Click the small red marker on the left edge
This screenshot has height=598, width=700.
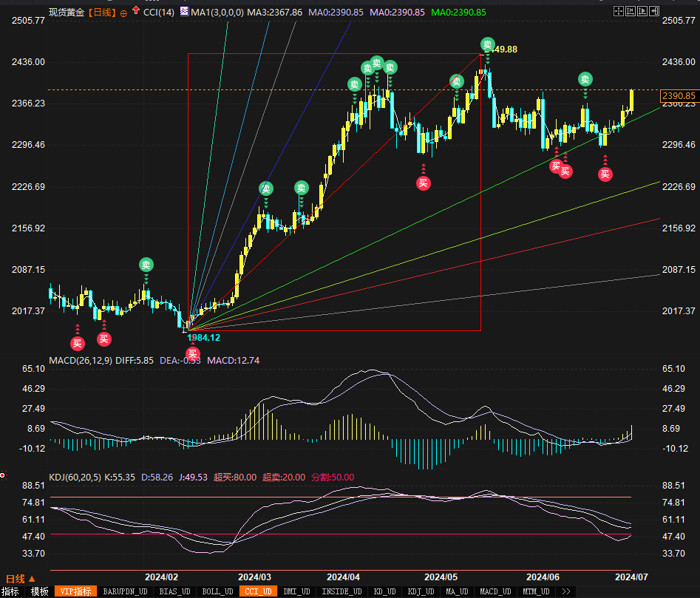click(x=2, y=475)
